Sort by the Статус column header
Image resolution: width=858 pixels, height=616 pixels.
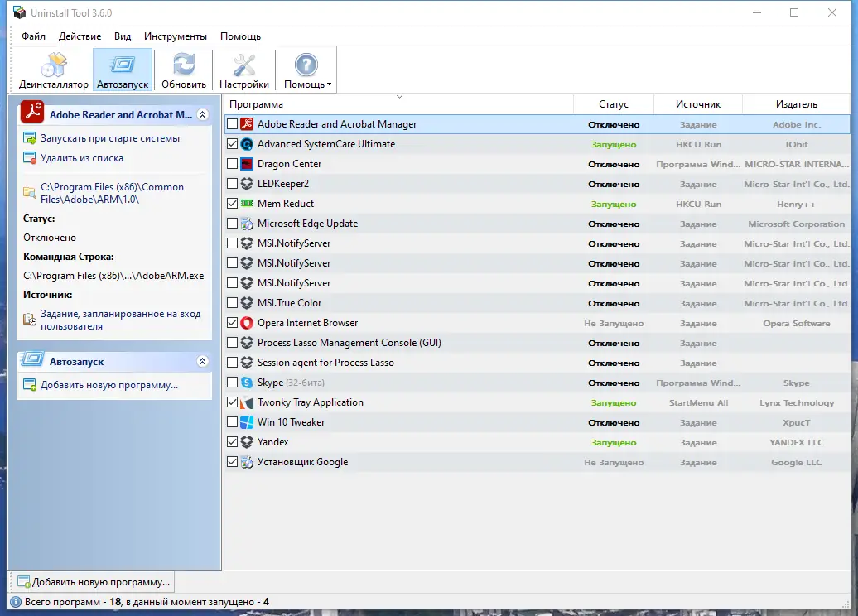click(x=614, y=104)
